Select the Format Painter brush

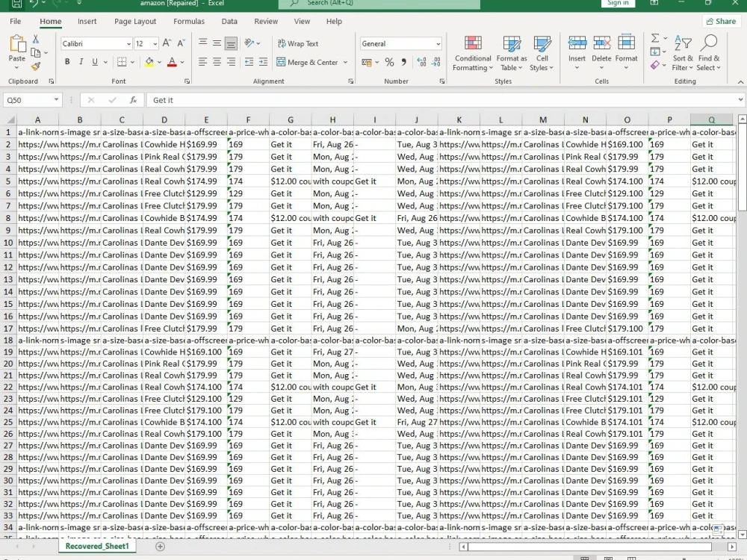pyautogui.click(x=36, y=66)
